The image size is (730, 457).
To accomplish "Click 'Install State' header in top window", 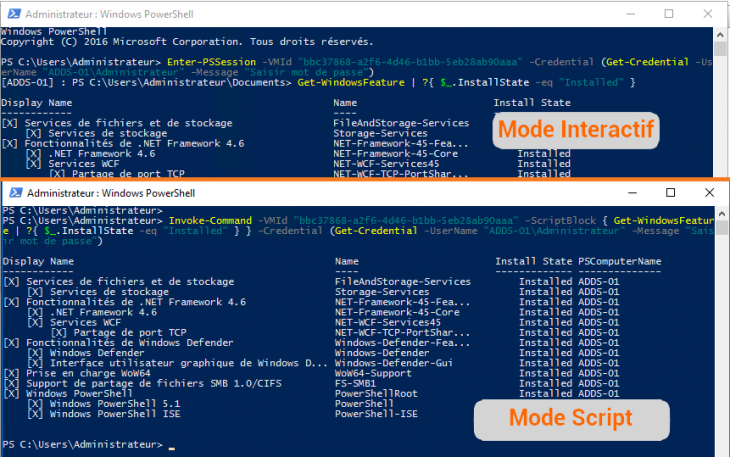I will pos(532,103).
